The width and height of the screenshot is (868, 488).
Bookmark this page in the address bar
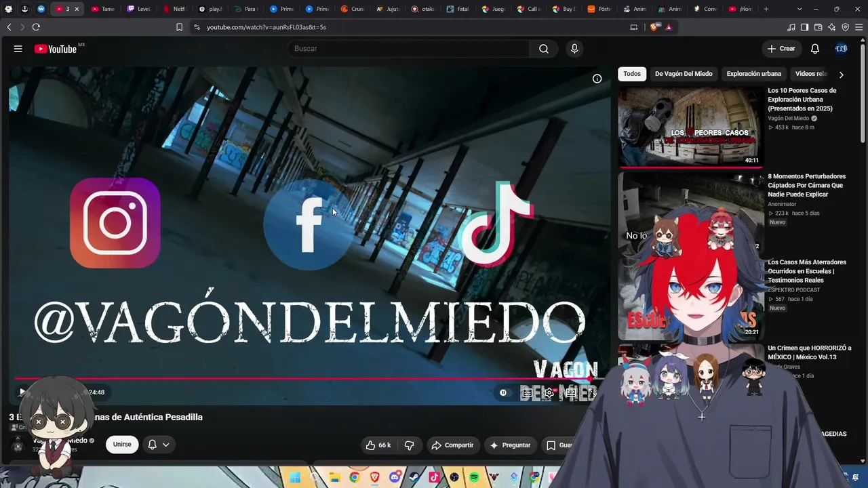pyautogui.click(x=180, y=27)
